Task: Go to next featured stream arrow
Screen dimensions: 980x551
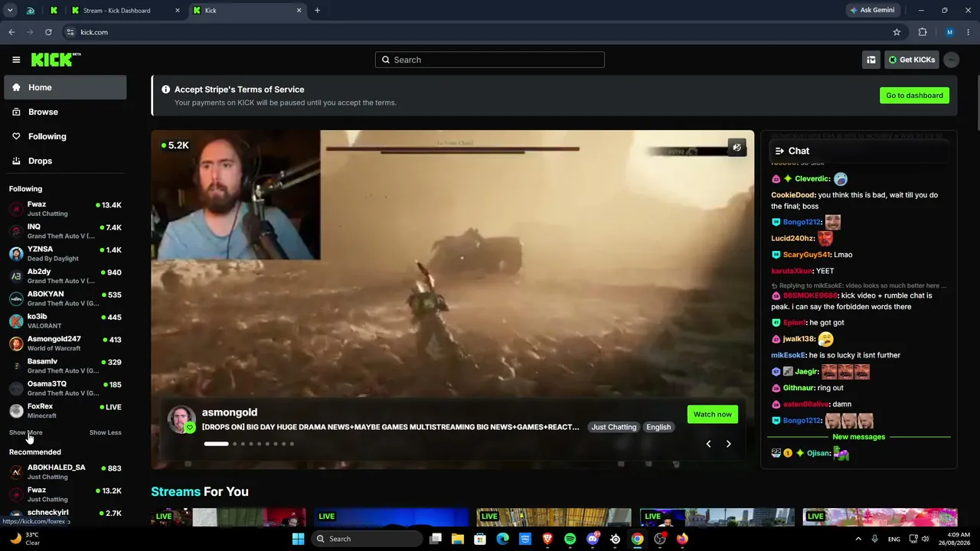Action: pyautogui.click(x=728, y=444)
